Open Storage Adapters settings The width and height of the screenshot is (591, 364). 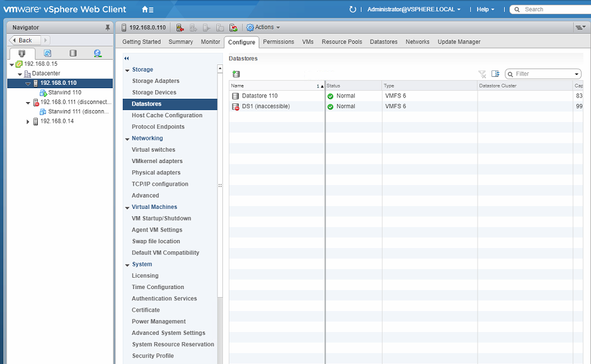[156, 81]
